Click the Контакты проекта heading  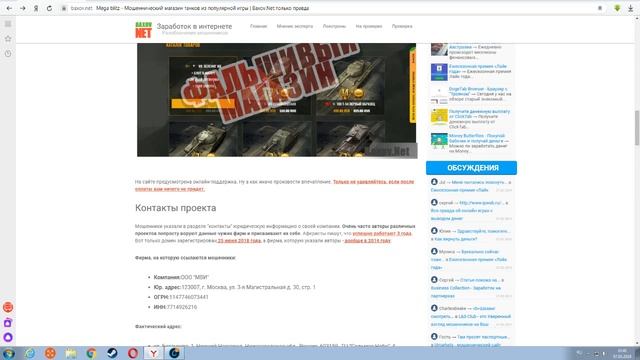click(x=176, y=208)
